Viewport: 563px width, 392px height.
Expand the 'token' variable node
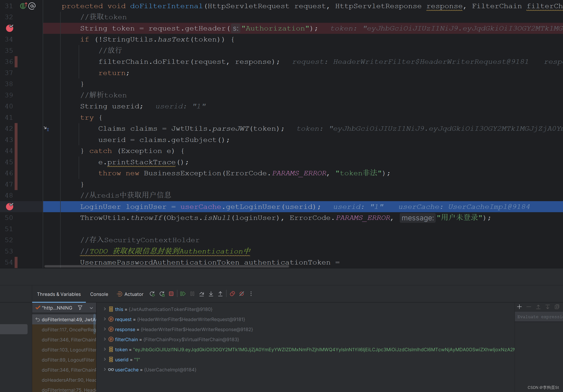(105, 349)
